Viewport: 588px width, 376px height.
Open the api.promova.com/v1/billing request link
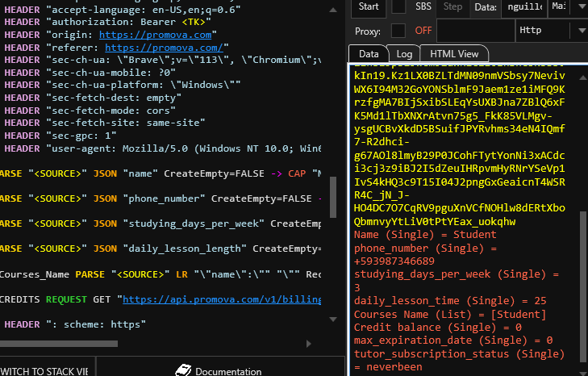pos(222,299)
